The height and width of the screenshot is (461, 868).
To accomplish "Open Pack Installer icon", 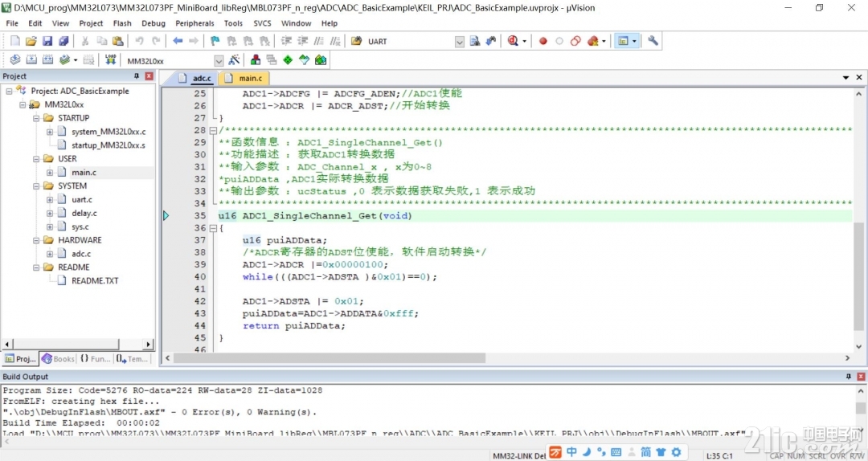I will point(321,59).
